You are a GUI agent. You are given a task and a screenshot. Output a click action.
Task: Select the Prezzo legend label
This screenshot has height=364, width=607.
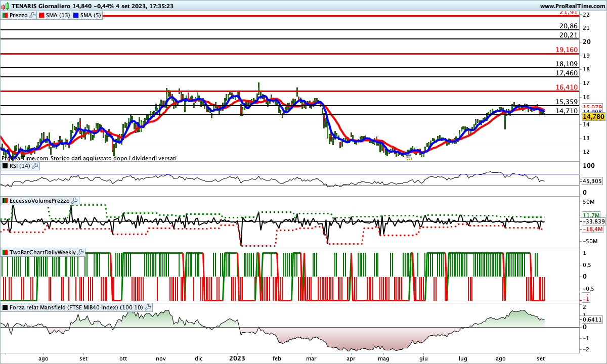pyautogui.click(x=19, y=15)
